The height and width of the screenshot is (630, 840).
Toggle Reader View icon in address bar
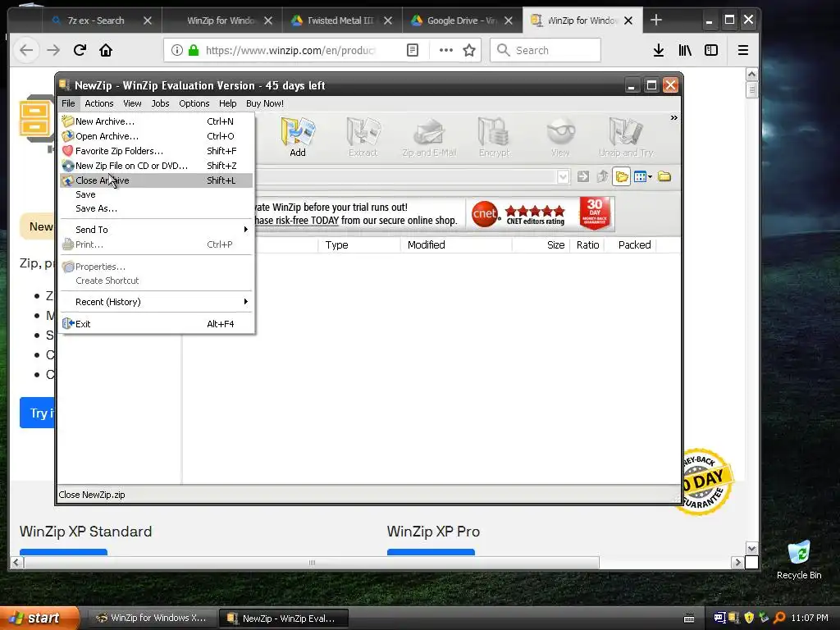click(412, 50)
